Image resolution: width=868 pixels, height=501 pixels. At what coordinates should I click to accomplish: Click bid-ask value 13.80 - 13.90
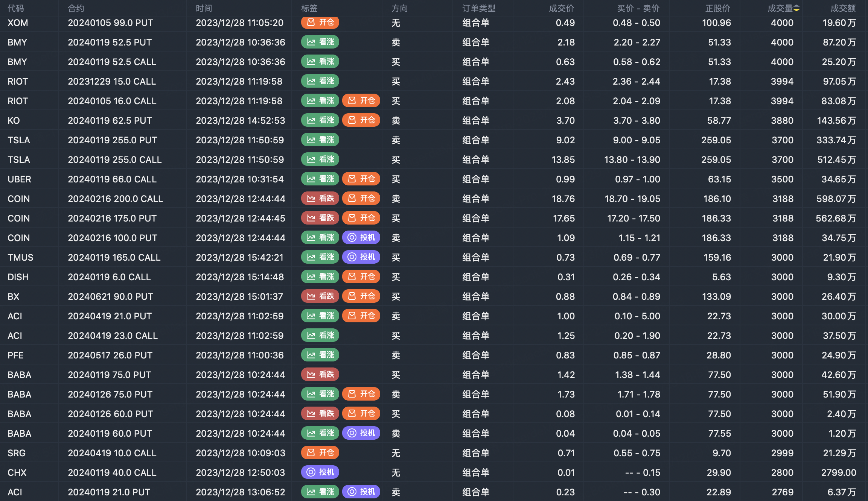click(632, 159)
